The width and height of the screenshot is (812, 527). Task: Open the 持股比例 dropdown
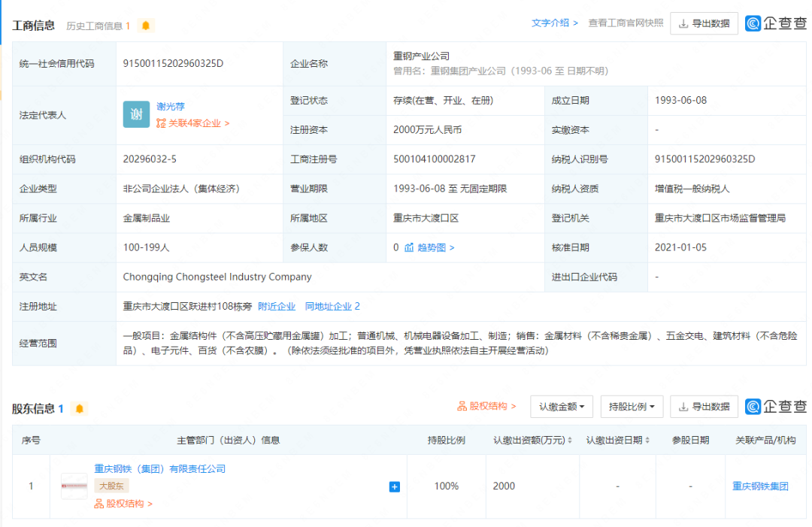pos(631,406)
